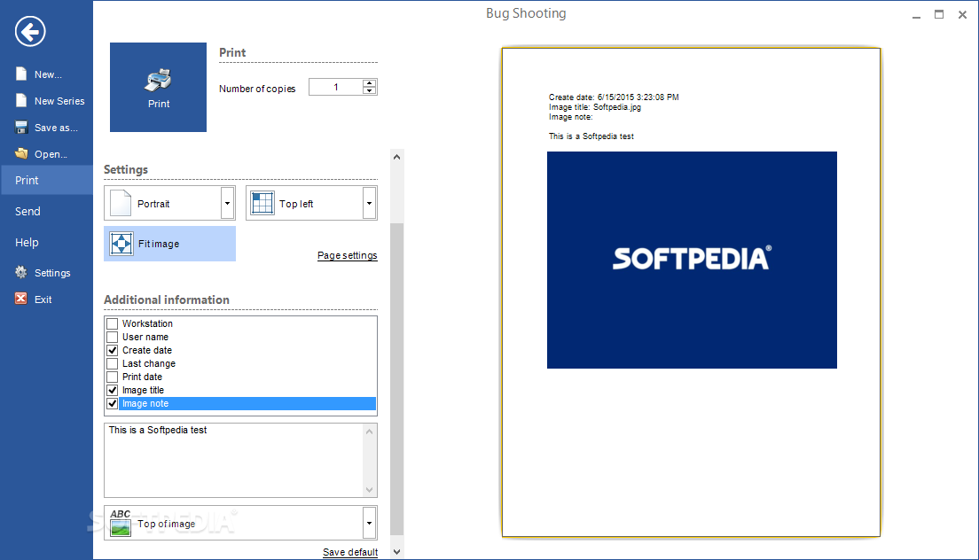Open the Top of image dropdown arrow
The image size is (979, 560).
pyautogui.click(x=369, y=523)
